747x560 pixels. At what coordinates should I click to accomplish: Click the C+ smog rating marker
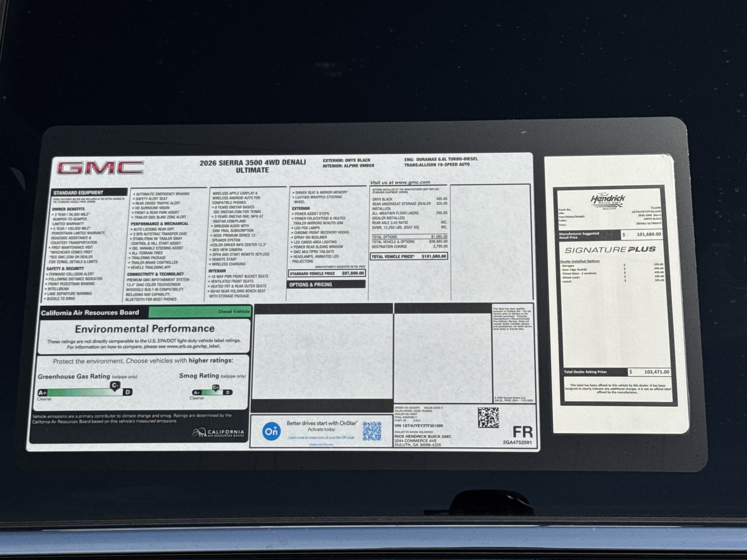pos(215,388)
